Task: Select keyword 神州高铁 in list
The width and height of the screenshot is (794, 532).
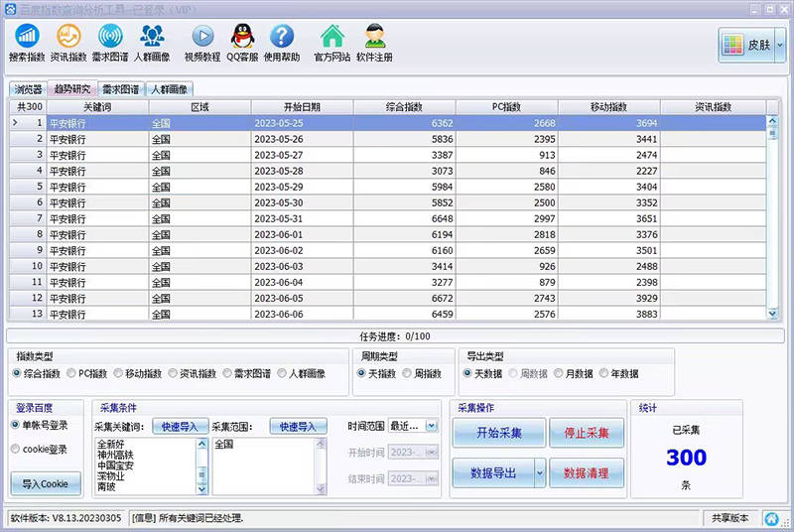Action: point(115,455)
